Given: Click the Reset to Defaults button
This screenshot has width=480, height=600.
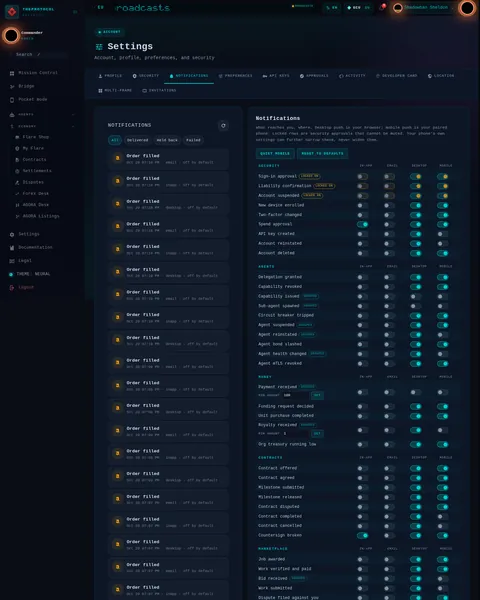Looking at the screenshot, I should coord(322,153).
